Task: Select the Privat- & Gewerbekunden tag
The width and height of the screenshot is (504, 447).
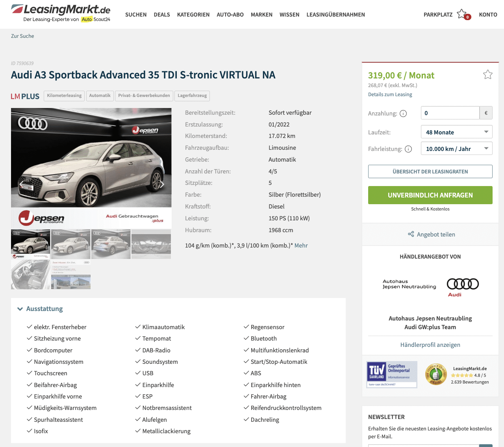Action: [x=144, y=96]
